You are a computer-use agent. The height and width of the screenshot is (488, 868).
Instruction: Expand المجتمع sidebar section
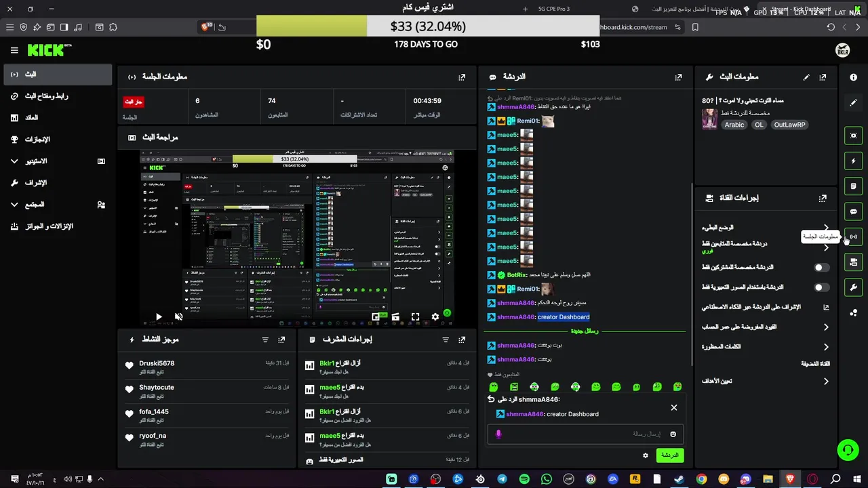57,205
